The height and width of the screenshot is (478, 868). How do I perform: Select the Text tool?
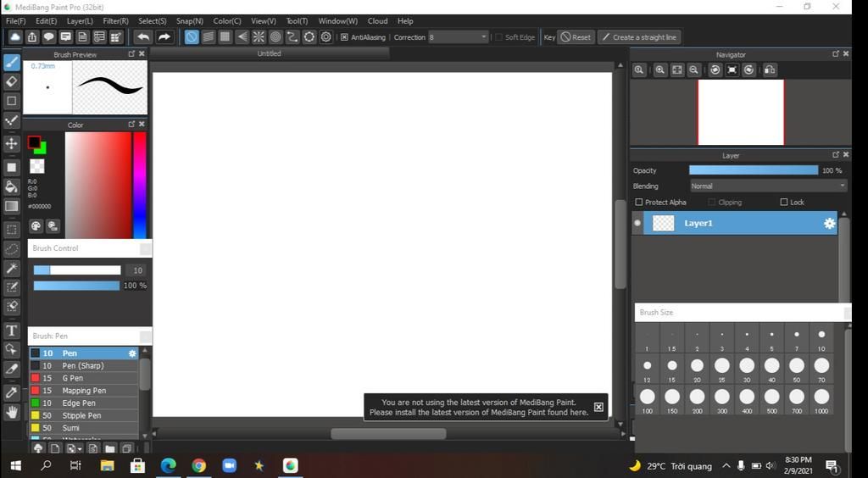point(12,331)
